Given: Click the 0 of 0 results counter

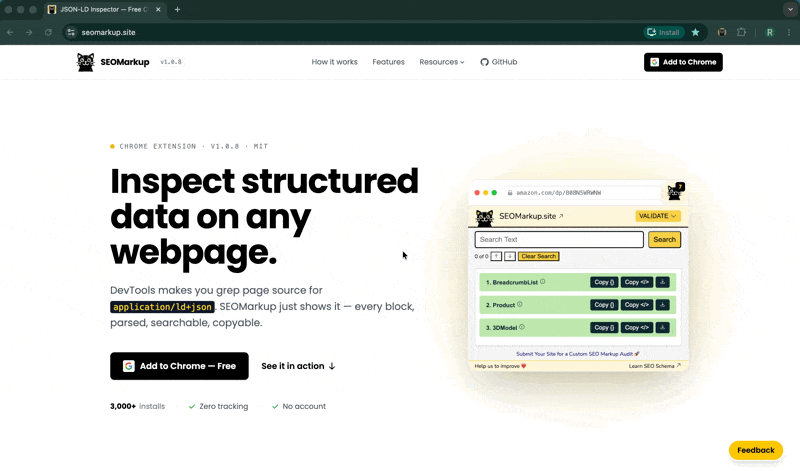Looking at the screenshot, I should click(x=481, y=256).
